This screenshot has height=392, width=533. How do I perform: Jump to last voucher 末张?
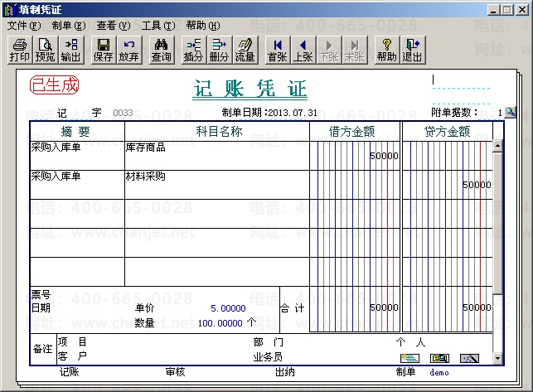pos(354,50)
